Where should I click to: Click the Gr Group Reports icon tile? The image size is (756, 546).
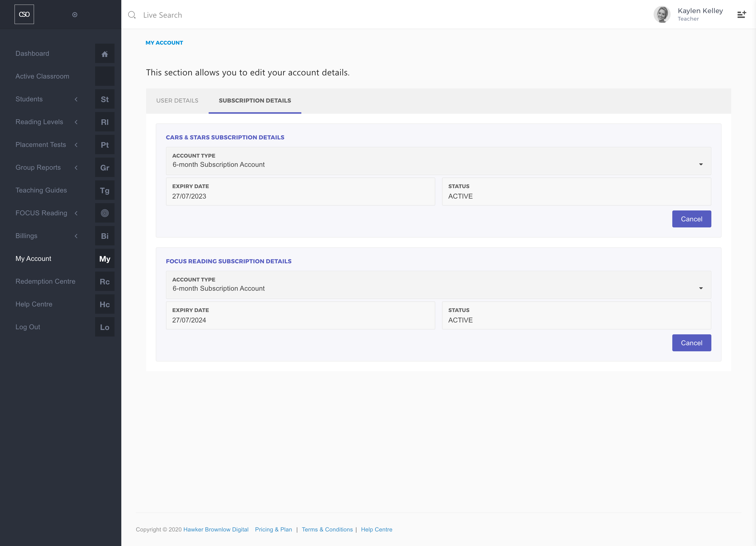105,168
